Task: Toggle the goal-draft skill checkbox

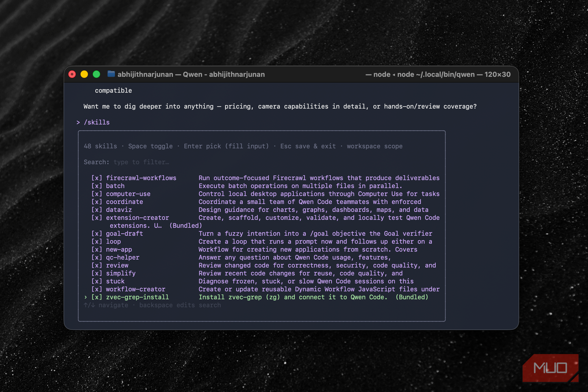Action: point(97,234)
